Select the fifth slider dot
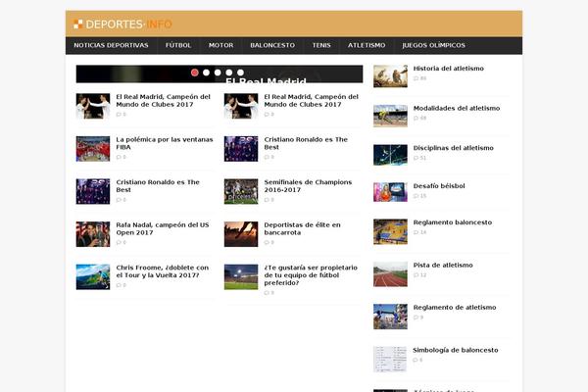Screen dimensions: 588x392 pyautogui.click(x=240, y=73)
